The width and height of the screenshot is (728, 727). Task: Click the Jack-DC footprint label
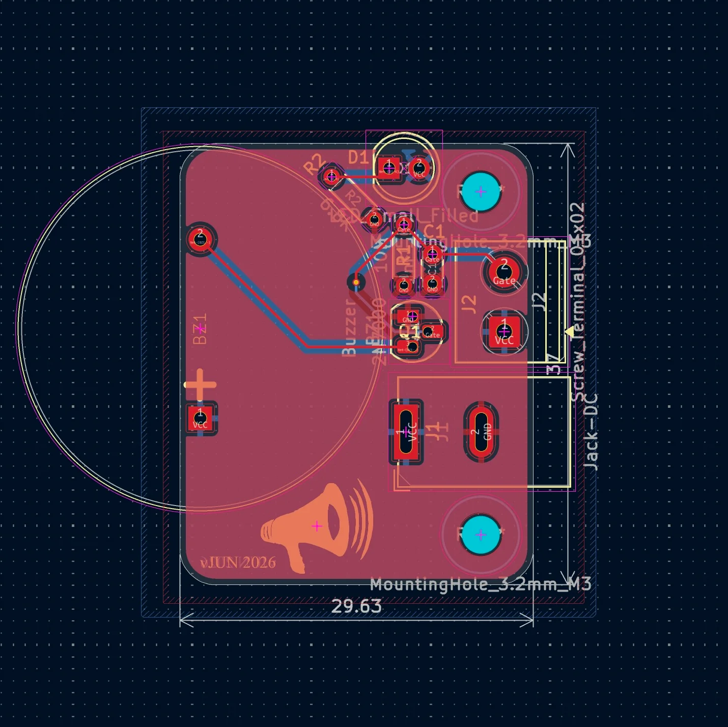pos(591,432)
